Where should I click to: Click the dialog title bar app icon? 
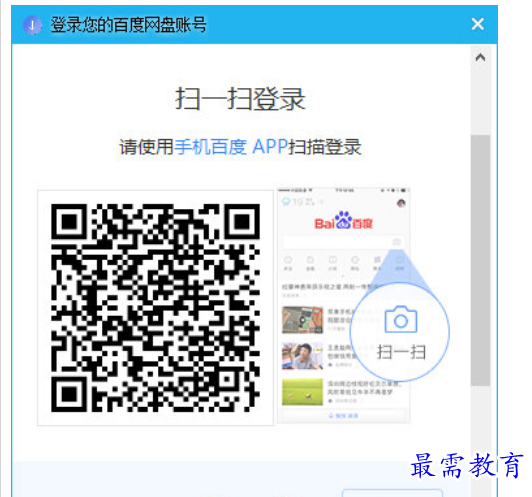(x=32, y=25)
